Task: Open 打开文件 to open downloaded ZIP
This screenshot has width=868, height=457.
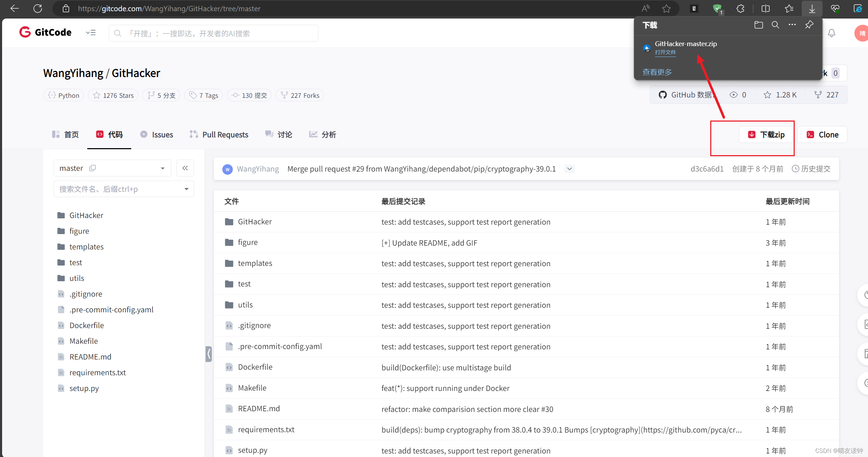Action: tap(665, 52)
